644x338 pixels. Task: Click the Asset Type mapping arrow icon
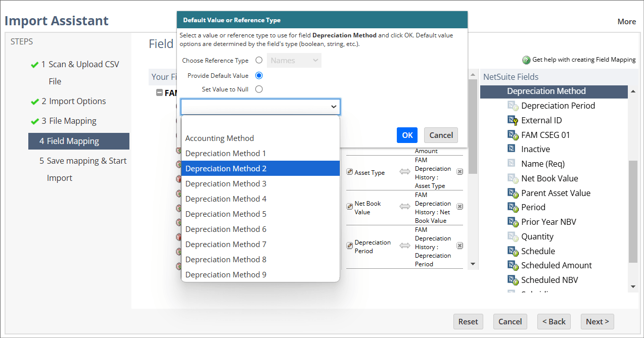click(405, 172)
